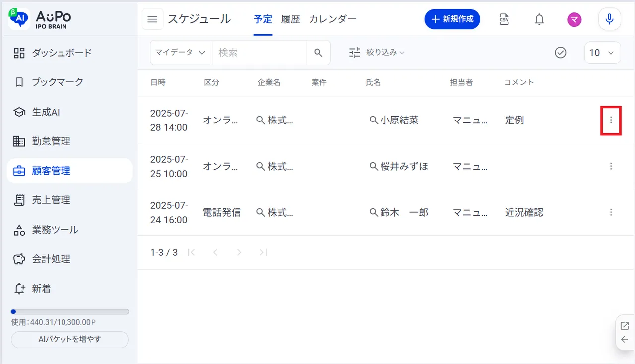Image resolution: width=635 pixels, height=364 pixels.
Task: Switch to the カレンダー tab
Action: (332, 19)
